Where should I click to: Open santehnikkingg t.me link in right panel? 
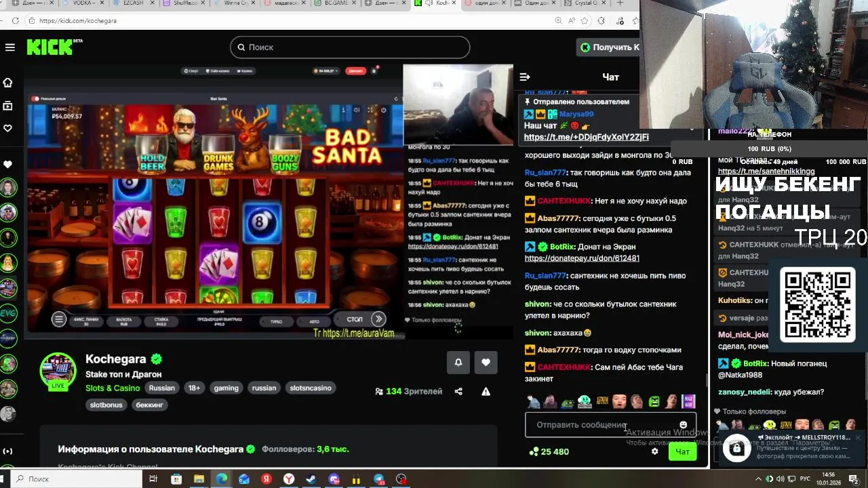tap(766, 171)
